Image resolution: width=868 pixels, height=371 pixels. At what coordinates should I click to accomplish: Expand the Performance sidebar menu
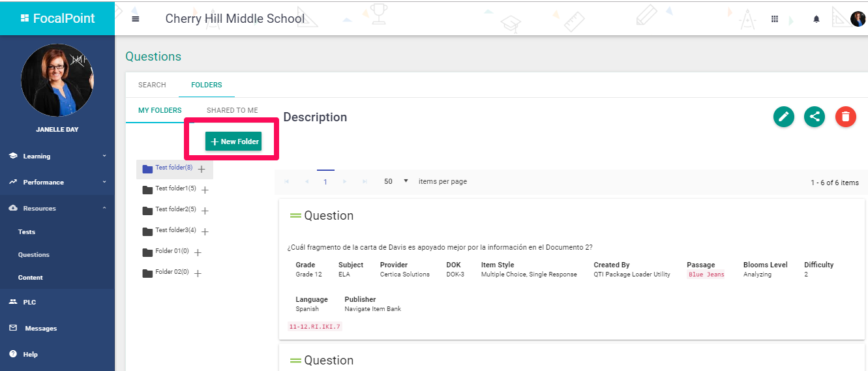tap(57, 182)
